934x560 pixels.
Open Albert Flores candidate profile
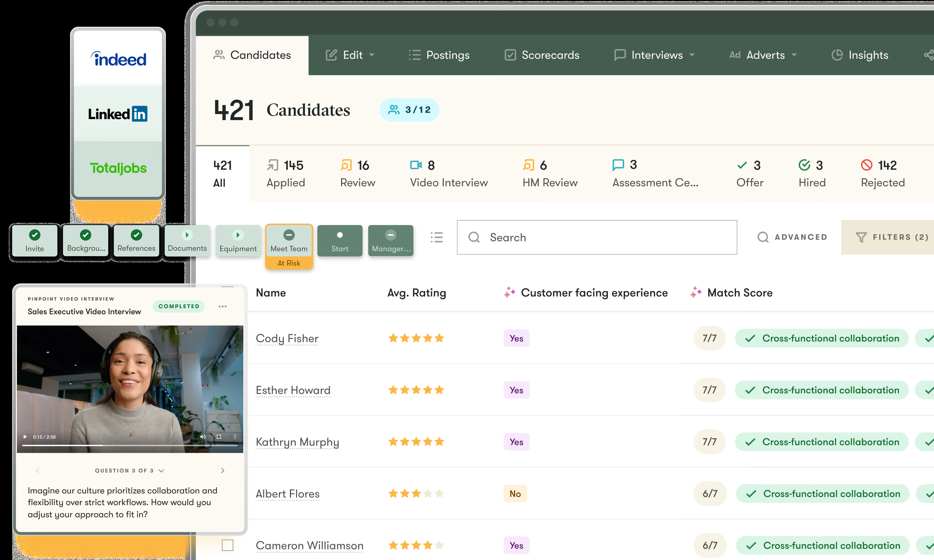pos(288,494)
